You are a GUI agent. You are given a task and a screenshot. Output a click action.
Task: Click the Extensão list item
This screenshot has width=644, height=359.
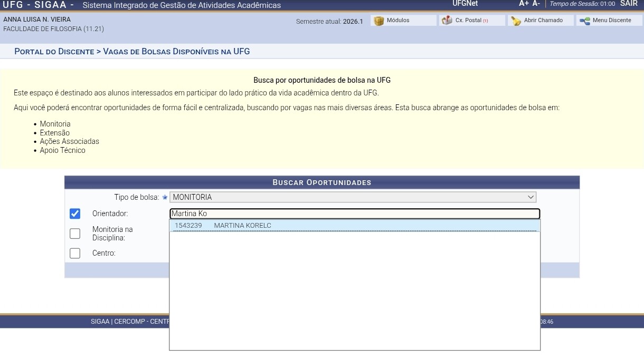point(54,133)
